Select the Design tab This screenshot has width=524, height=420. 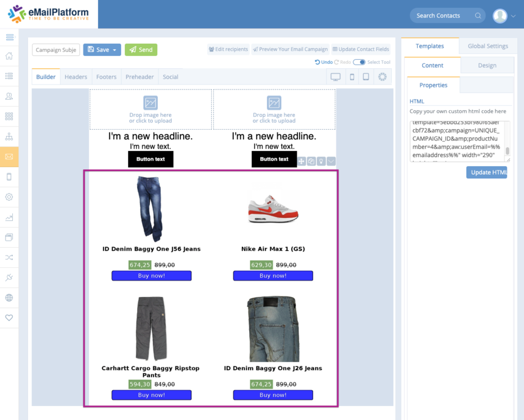487,65
